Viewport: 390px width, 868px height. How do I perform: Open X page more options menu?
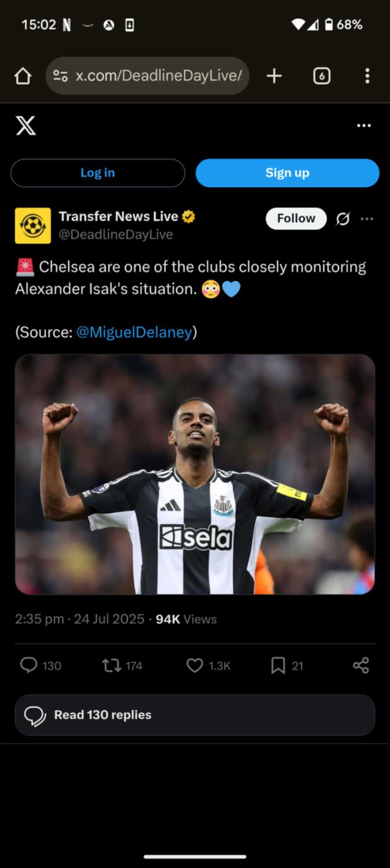click(364, 125)
